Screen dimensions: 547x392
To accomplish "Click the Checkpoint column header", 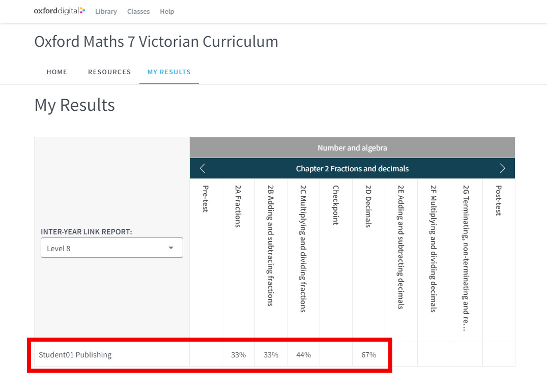I will [x=336, y=205].
